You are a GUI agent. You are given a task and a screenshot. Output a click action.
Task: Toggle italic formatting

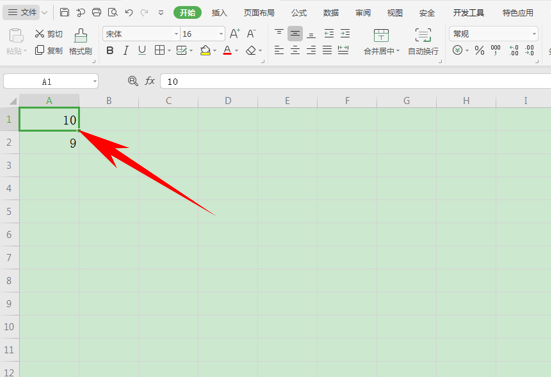click(x=126, y=51)
